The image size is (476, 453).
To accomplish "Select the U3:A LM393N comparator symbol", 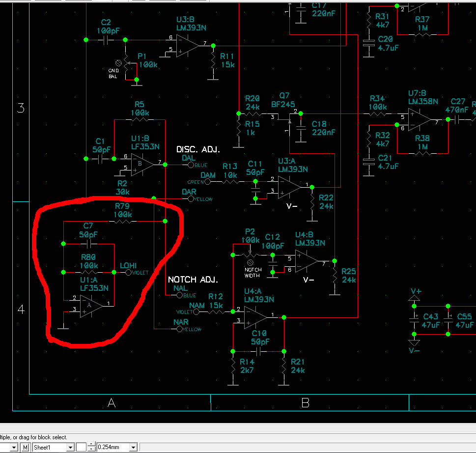I will click(x=289, y=187).
